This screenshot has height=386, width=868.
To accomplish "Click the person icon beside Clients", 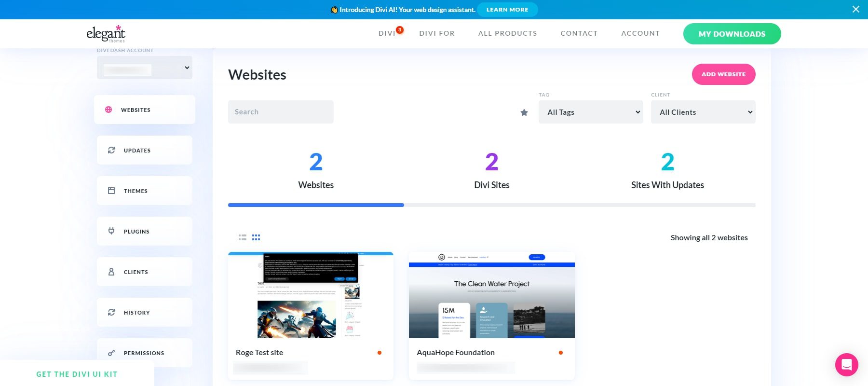I will [111, 272].
